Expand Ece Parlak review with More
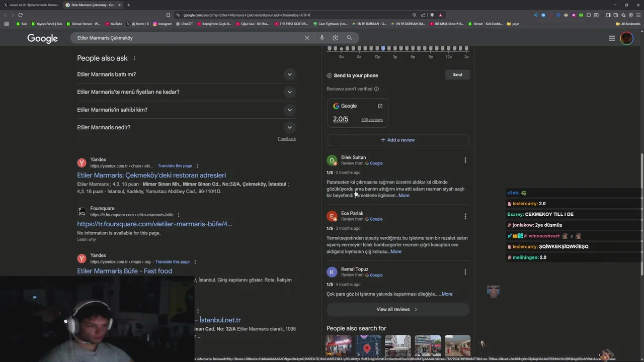Screen dimensions: 644x362 coord(396,251)
